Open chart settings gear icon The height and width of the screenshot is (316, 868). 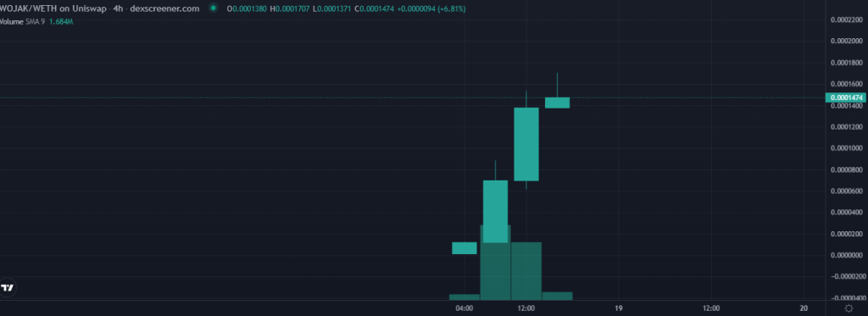click(x=849, y=308)
